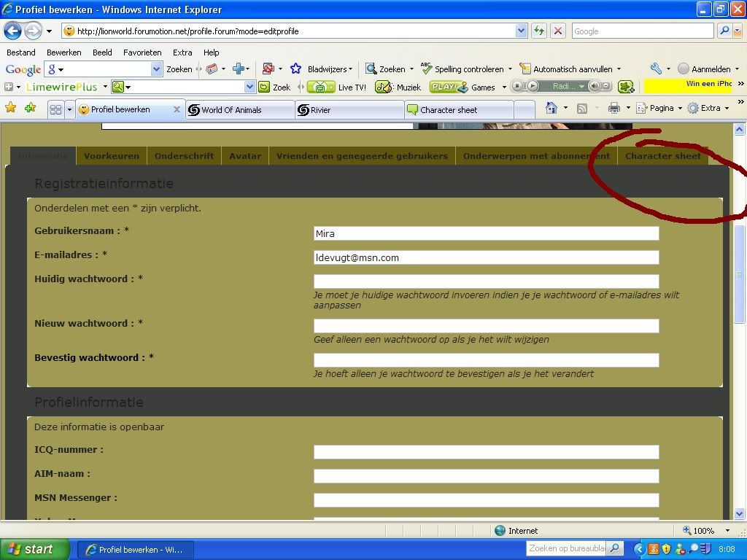Click the green puzzle add-on icon
Viewport: 747px width, 560px height.
click(x=625, y=87)
